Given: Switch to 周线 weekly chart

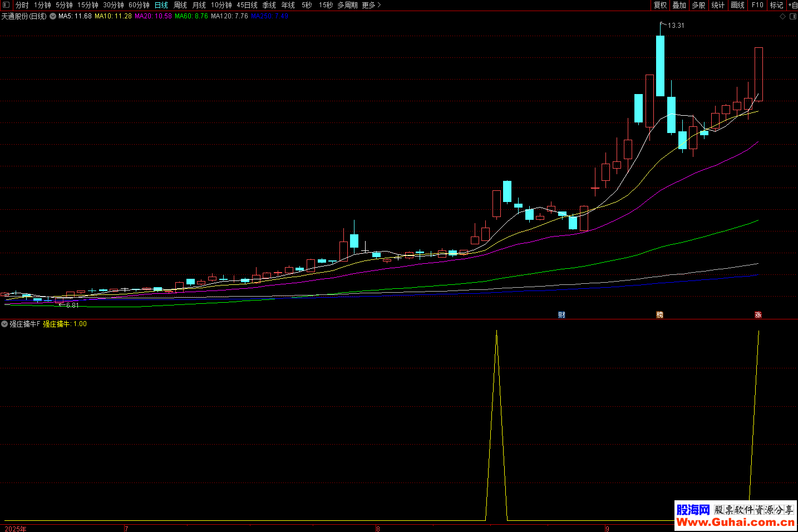Looking at the screenshot, I should tap(180, 5).
